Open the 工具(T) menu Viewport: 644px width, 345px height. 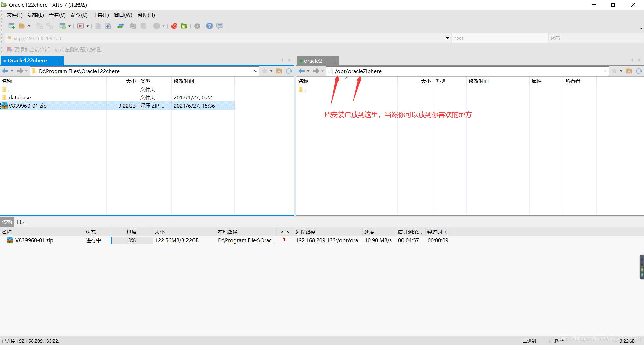click(101, 15)
